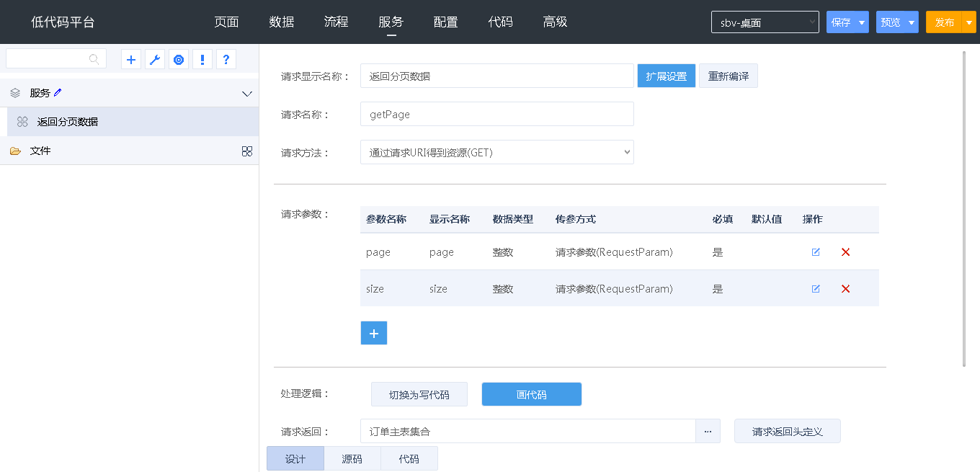Click the 请求名称 input field

point(496,114)
